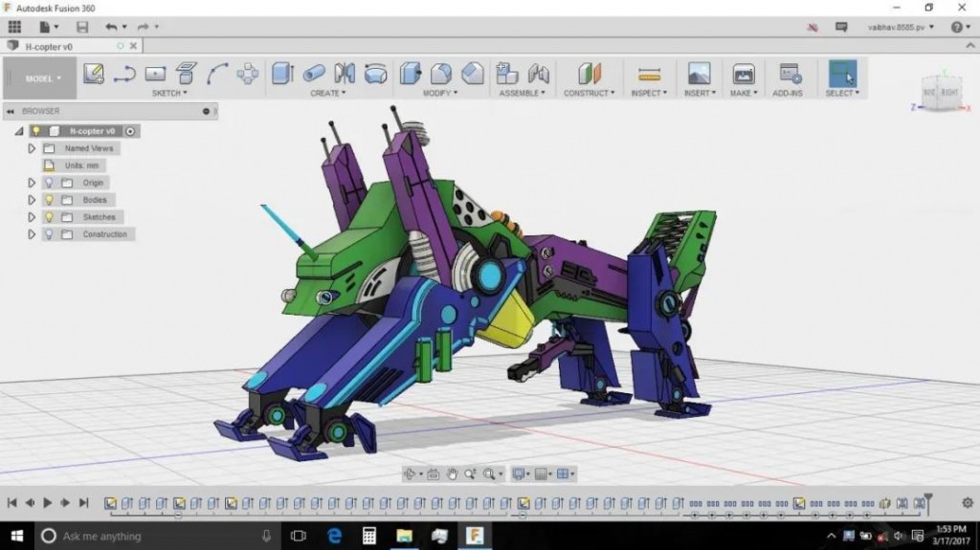Open the SELECT tool dropdown

(842, 93)
